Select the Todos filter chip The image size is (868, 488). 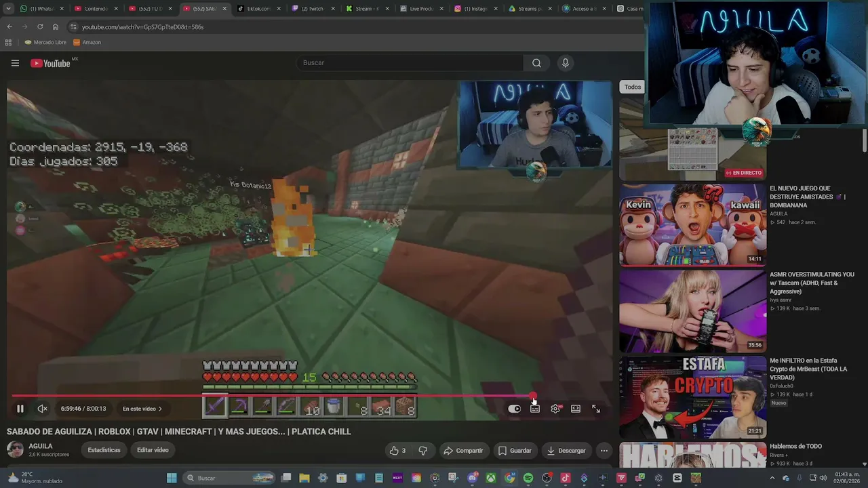pyautogui.click(x=633, y=87)
